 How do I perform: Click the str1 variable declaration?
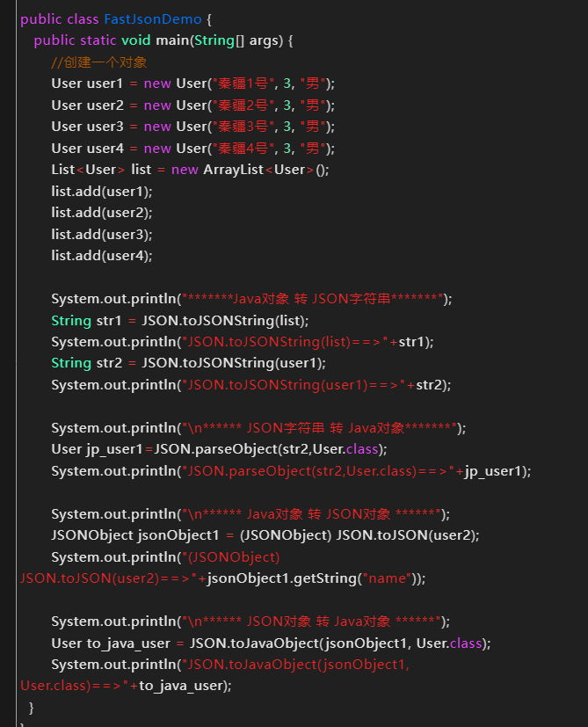click(111, 320)
